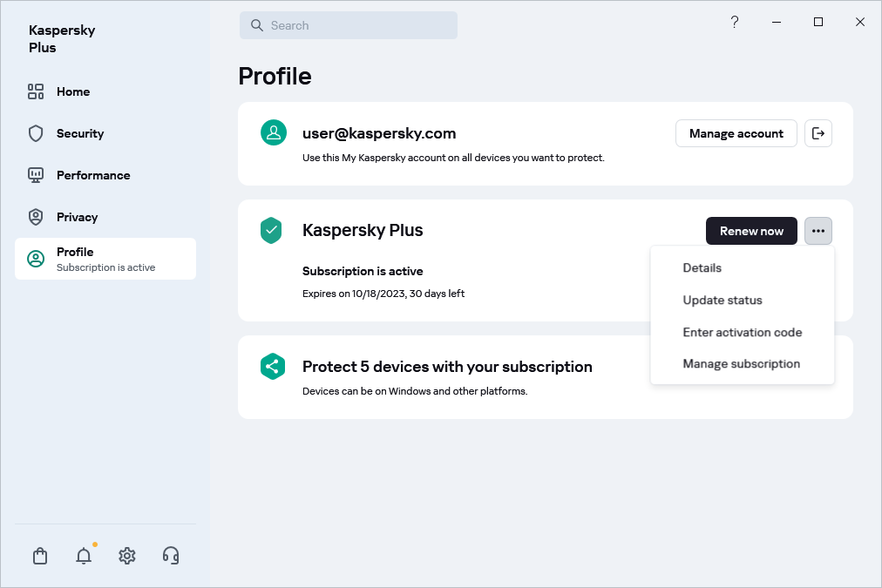The image size is (882, 588).
Task: Open the store shopping bag icon
Action: click(x=40, y=556)
